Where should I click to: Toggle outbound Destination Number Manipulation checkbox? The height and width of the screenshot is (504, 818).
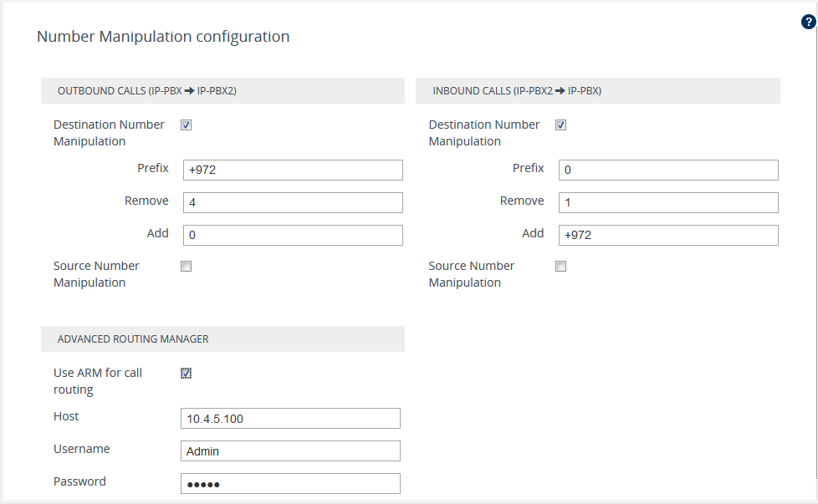click(187, 125)
